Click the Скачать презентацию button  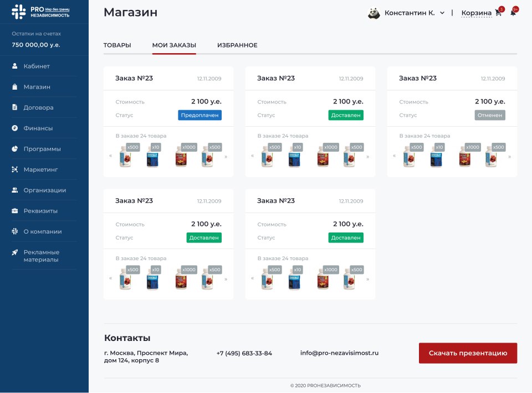coord(468,353)
